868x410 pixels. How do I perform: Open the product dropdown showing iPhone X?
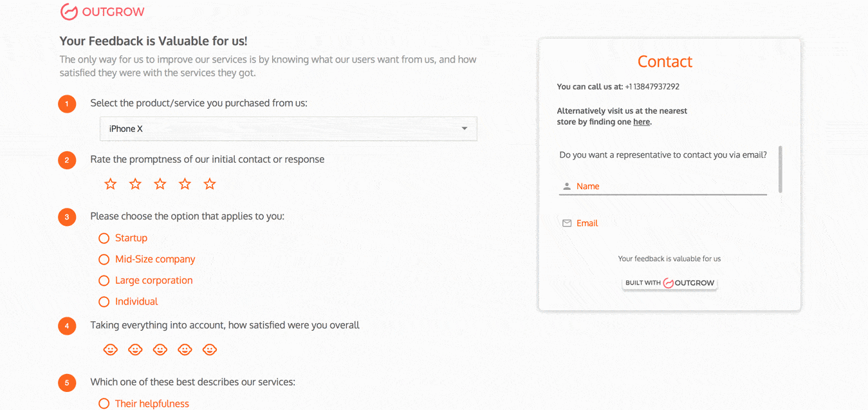click(288, 129)
